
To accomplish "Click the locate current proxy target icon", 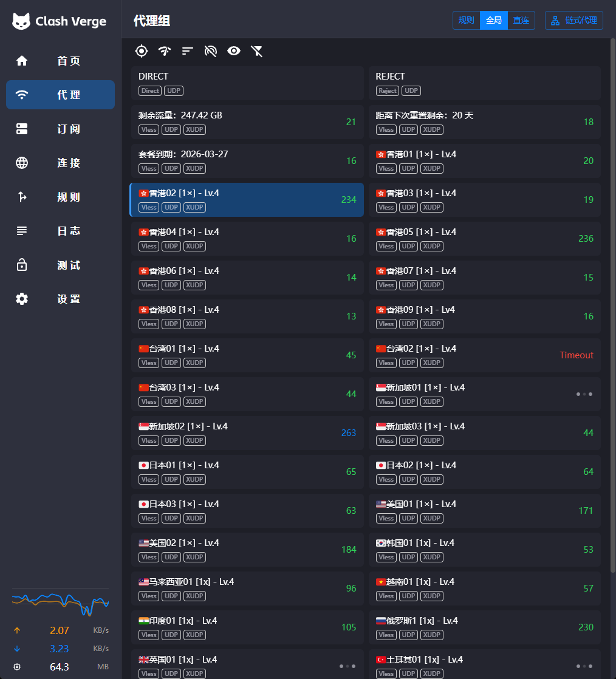I will point(142,51).
